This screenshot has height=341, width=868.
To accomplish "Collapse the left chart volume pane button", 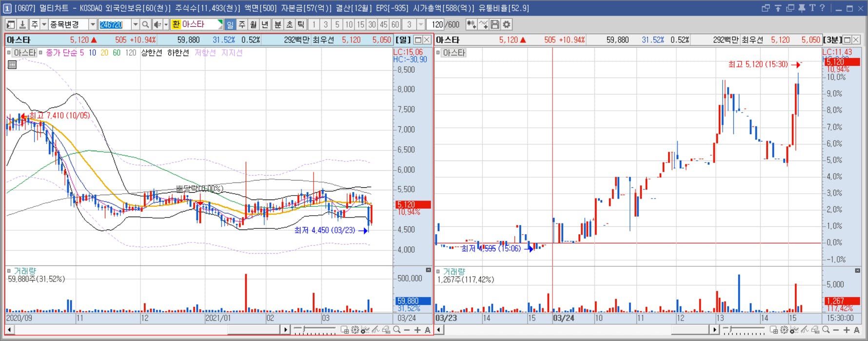I will click(429, 270).
